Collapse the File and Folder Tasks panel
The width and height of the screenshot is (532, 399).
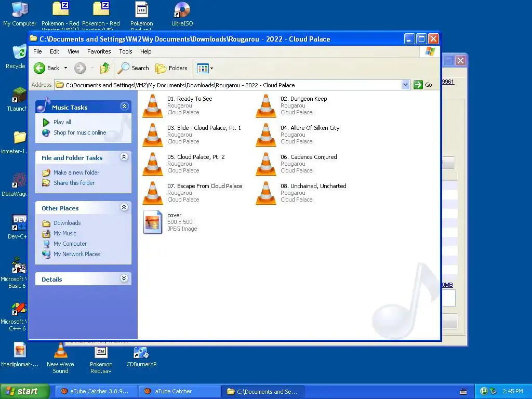[124, 157]
